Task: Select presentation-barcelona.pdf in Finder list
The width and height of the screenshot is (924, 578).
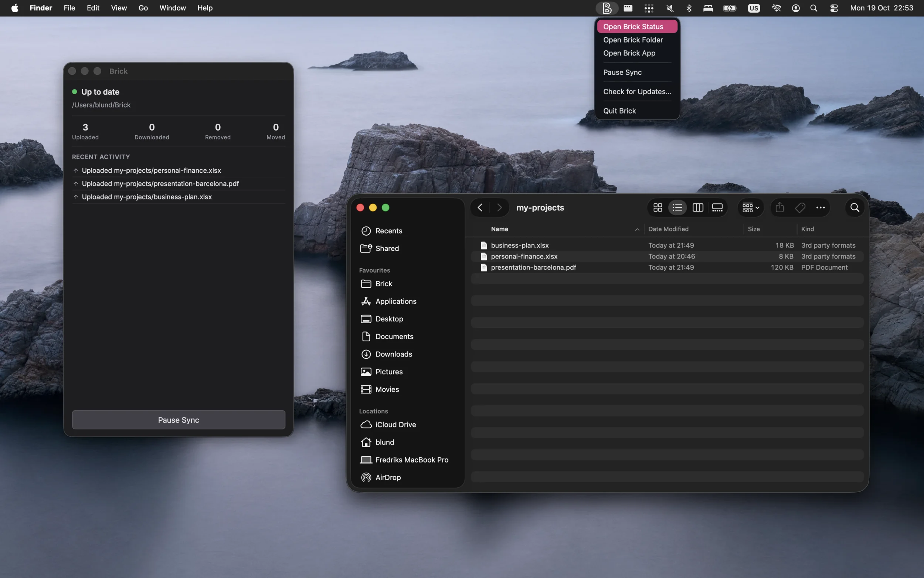Action: (x=667, y=268)
